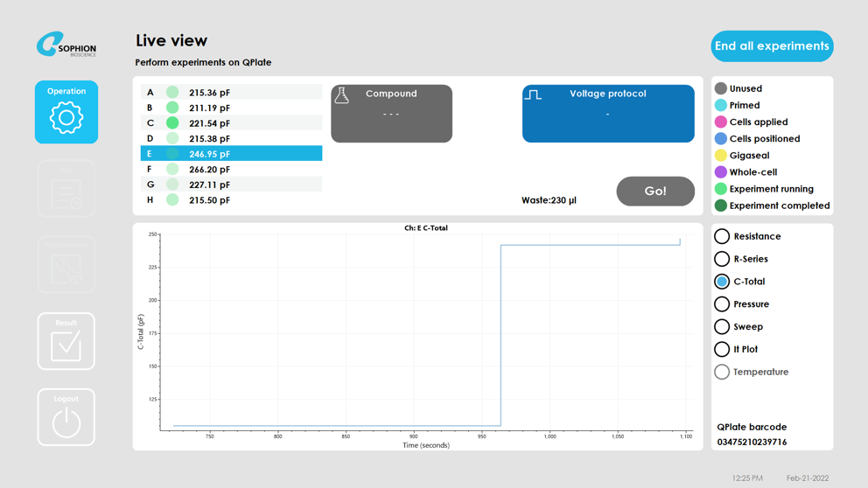
Task: Click the status dot for row C
Action: [x=172, y=123]
